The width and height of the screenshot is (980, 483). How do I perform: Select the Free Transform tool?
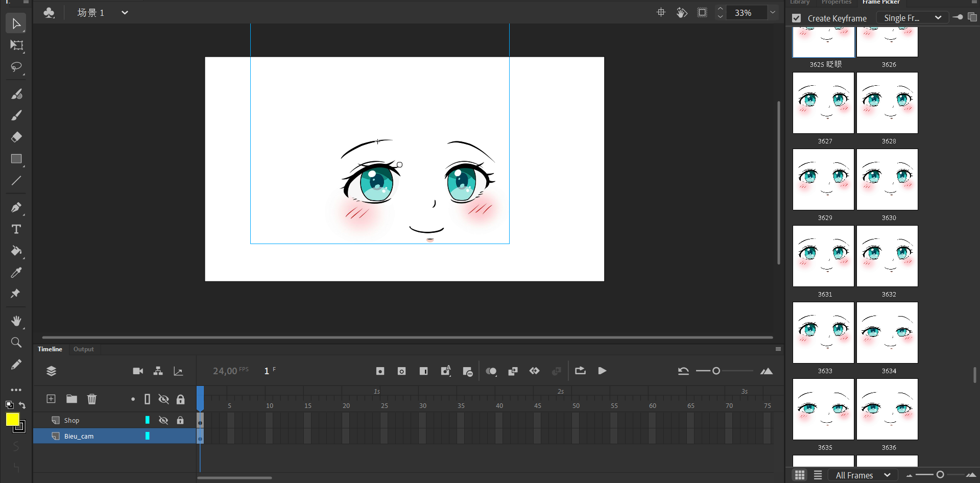(16, 45)
